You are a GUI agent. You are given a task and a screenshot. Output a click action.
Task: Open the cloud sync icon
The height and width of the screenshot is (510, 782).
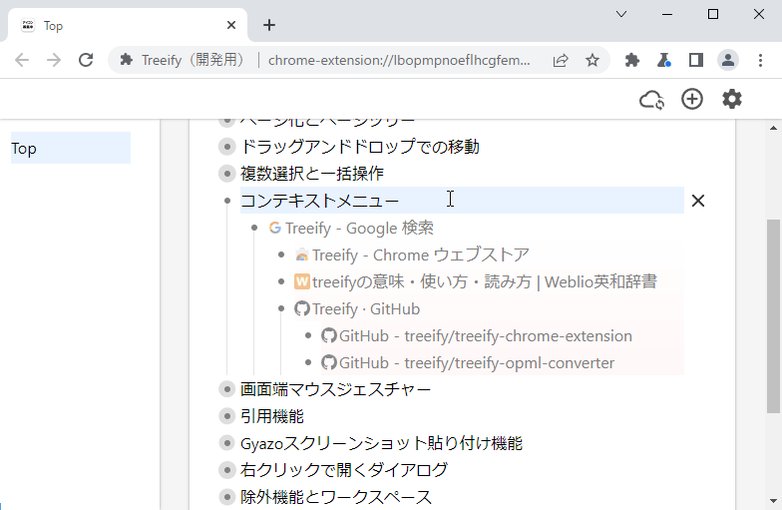point(652,100)
